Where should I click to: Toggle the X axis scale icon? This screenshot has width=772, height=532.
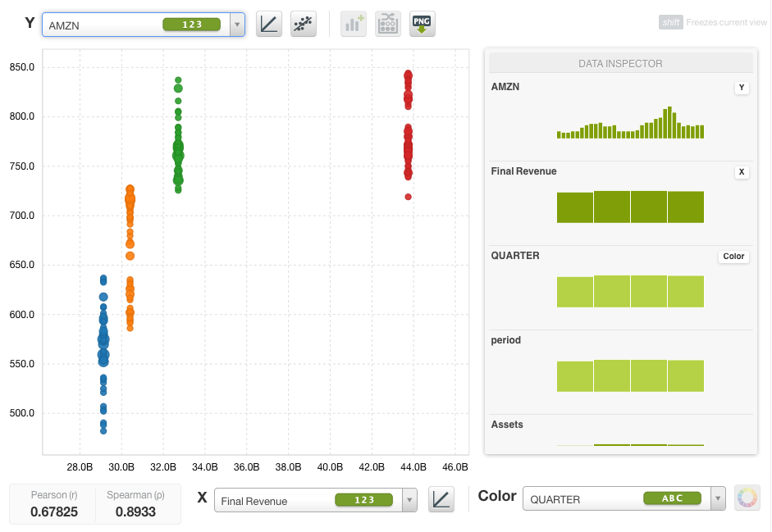click(x=441, y=499)
